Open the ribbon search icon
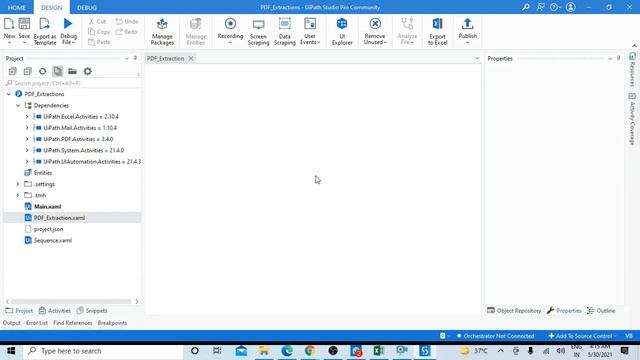The width and height of the screenshot is (640, 360). pyautogui.click(x=526, y=7)
